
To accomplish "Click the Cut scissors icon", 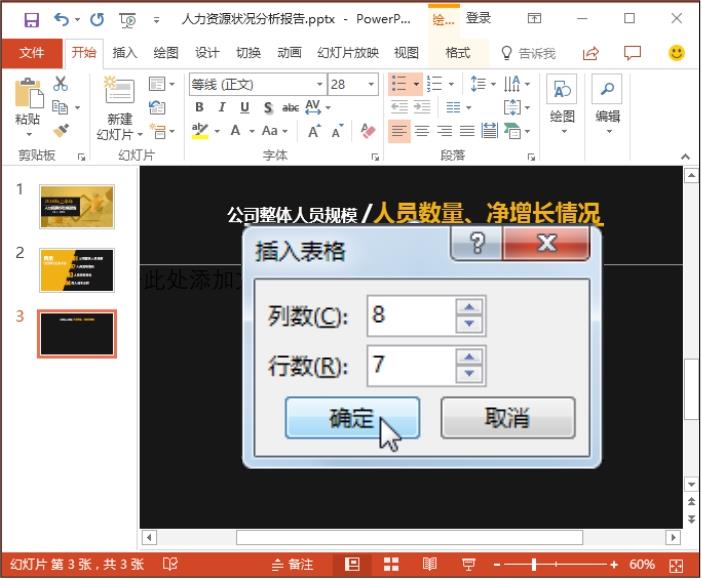I will [61, 84].
